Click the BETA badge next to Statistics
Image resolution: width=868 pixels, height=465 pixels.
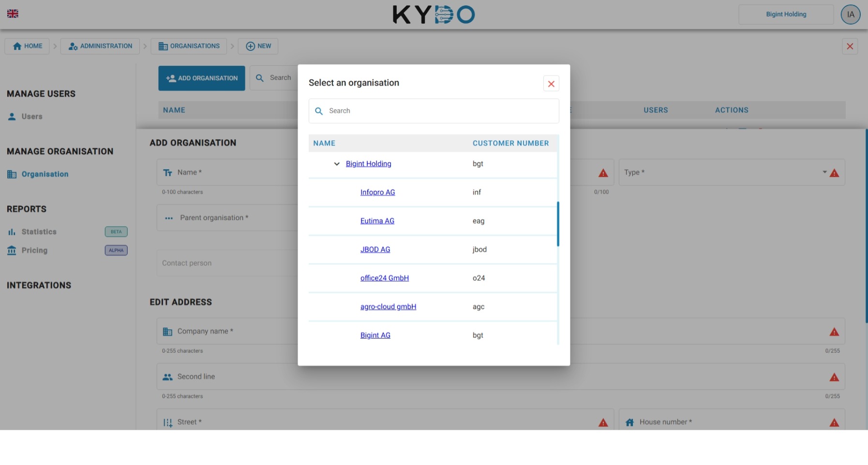(116, 232)
